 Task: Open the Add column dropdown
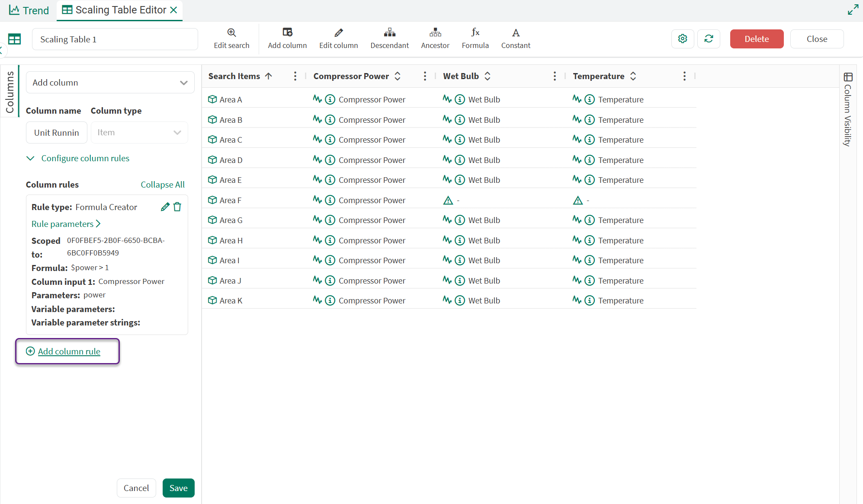coord(110,83)
